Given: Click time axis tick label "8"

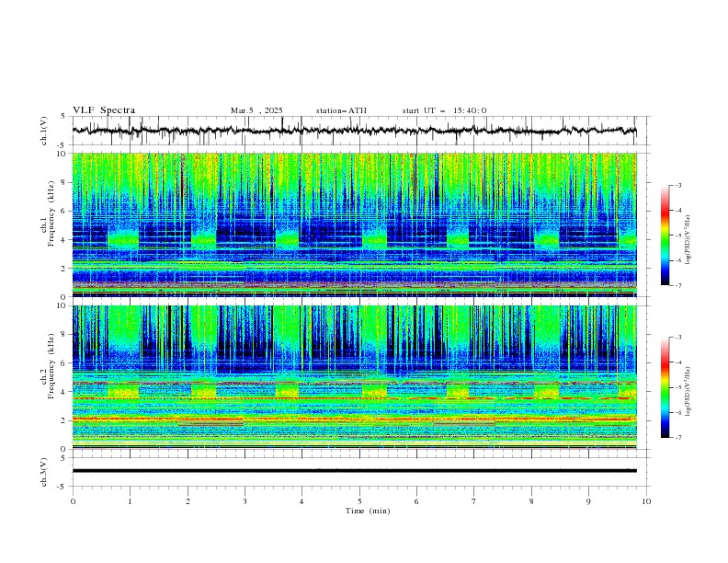Looking at the screenshot, I should (531, 501).
